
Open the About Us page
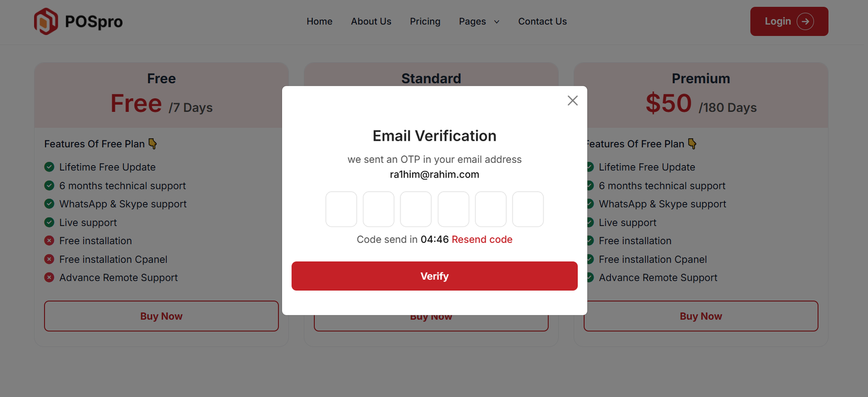(x=371, y=22)
